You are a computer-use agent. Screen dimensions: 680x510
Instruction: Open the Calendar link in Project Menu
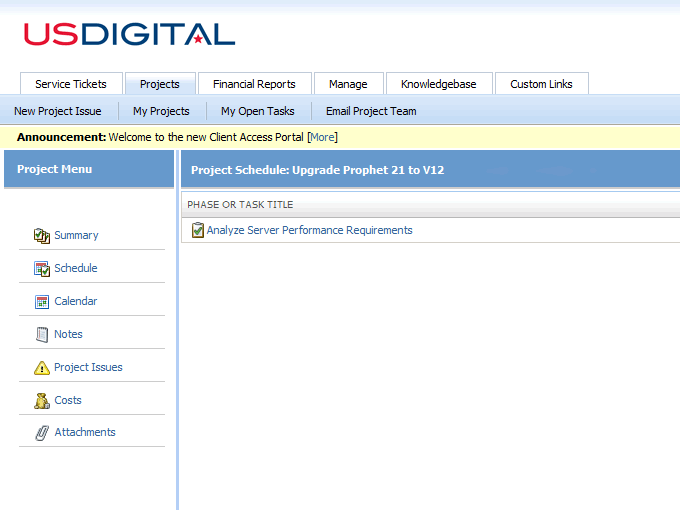coord(76,301)
